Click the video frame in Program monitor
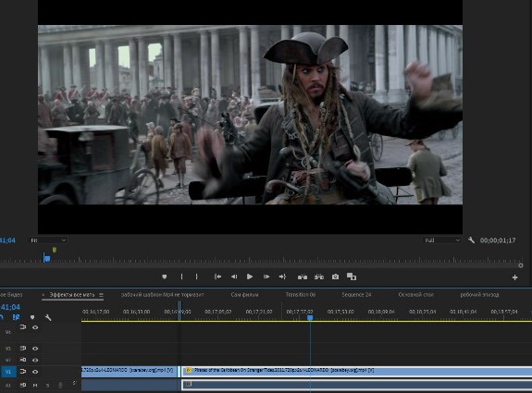532x393 pixels. (x=250, y=115)
